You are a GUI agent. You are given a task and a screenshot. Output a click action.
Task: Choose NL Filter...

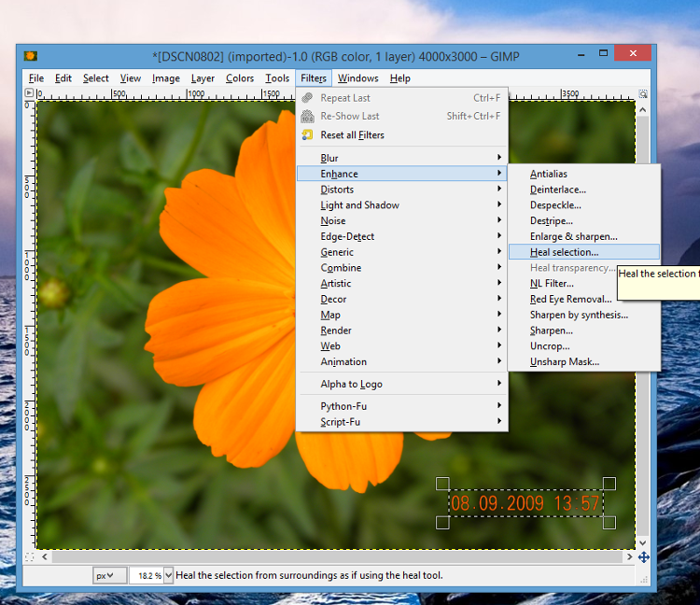(564, 283)
